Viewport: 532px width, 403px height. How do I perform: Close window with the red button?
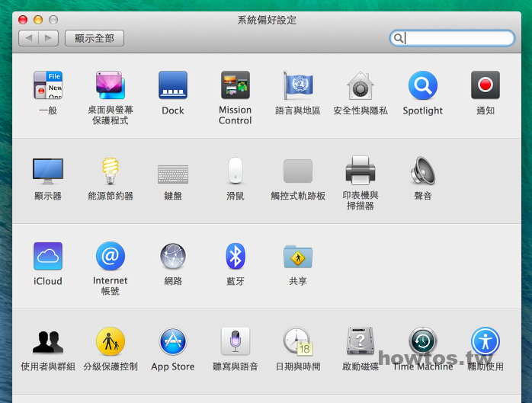click(23, 20)
